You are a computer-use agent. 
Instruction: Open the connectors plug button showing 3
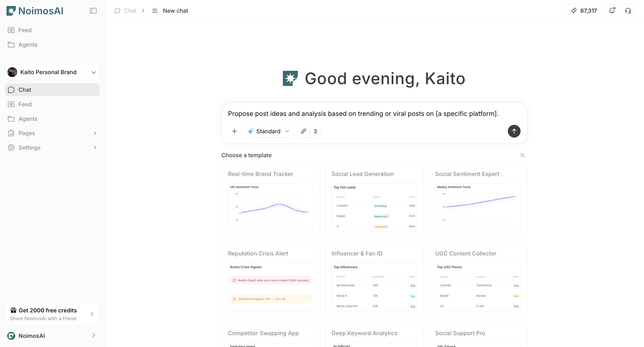click(309, 131)
